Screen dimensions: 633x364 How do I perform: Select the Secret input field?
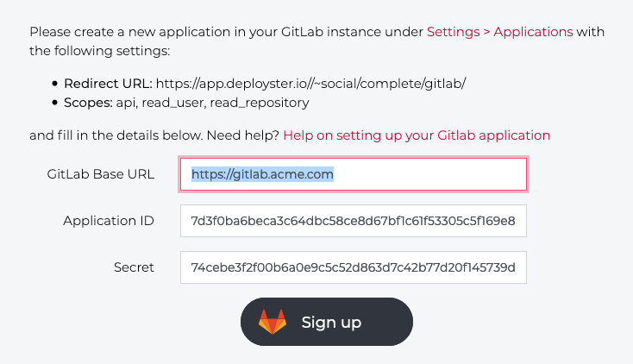[354, 267]
